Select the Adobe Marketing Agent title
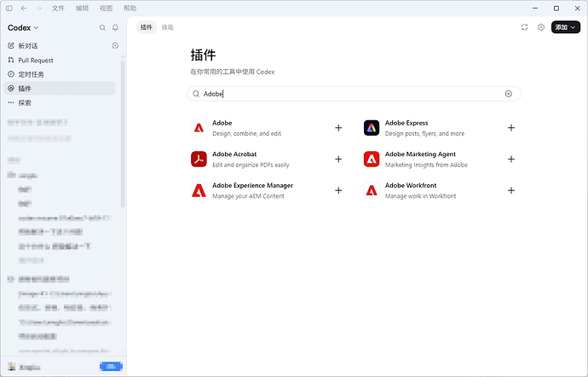The image size is (588, 377). pyautogui.click(x=420, y=154)
